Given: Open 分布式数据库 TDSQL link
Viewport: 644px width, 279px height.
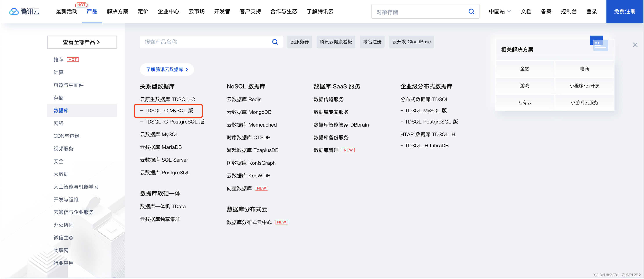Looking at the screenshot, I should pyautogui.click(x=424, y=99).
